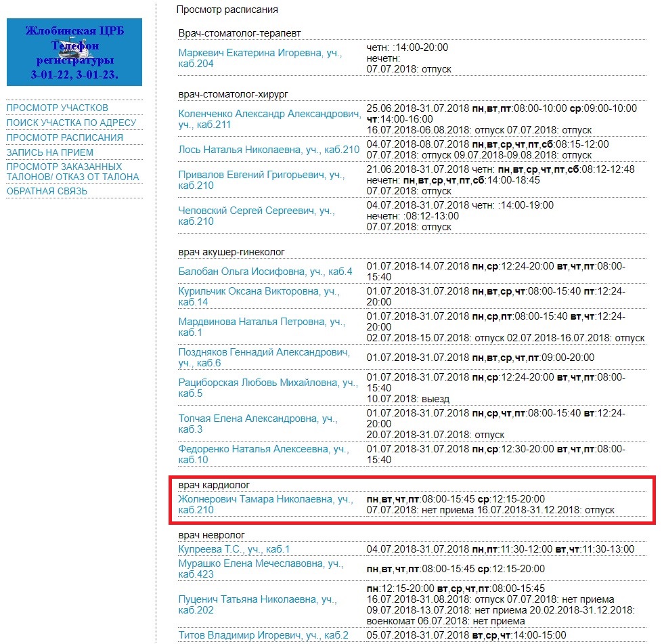Open Топчая Елена Александровна link
This screenshot has height=644, width=664.
[258, 424]
